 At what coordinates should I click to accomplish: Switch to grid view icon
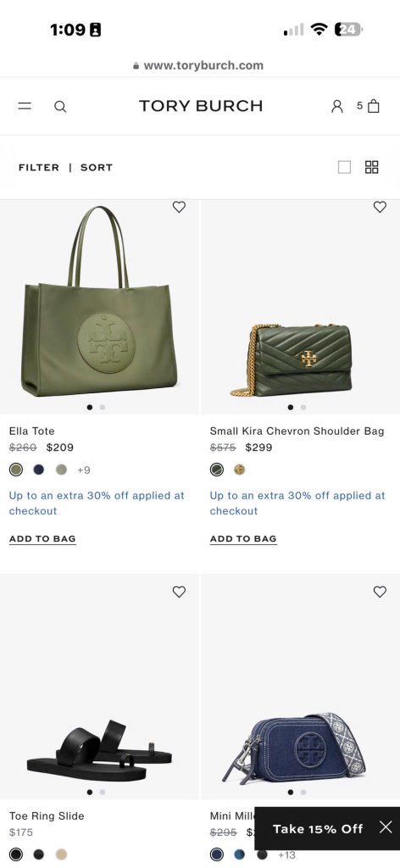[372, 167]
